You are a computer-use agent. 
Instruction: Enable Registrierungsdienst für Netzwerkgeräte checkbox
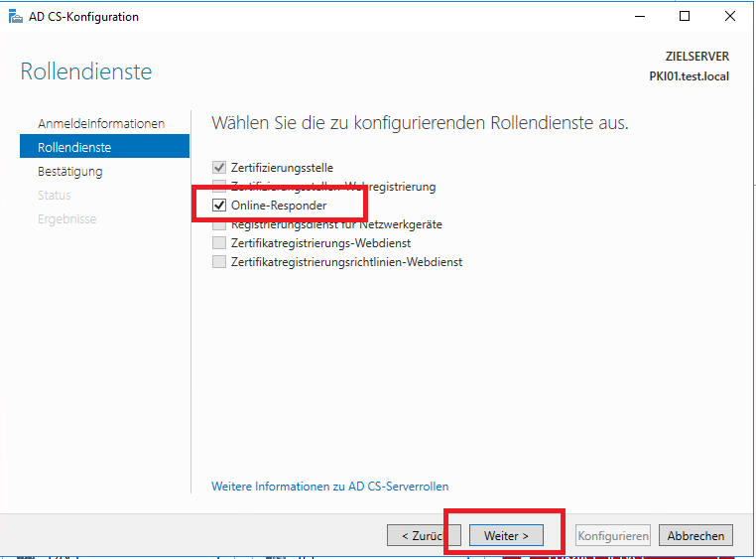tap(219, 225)
